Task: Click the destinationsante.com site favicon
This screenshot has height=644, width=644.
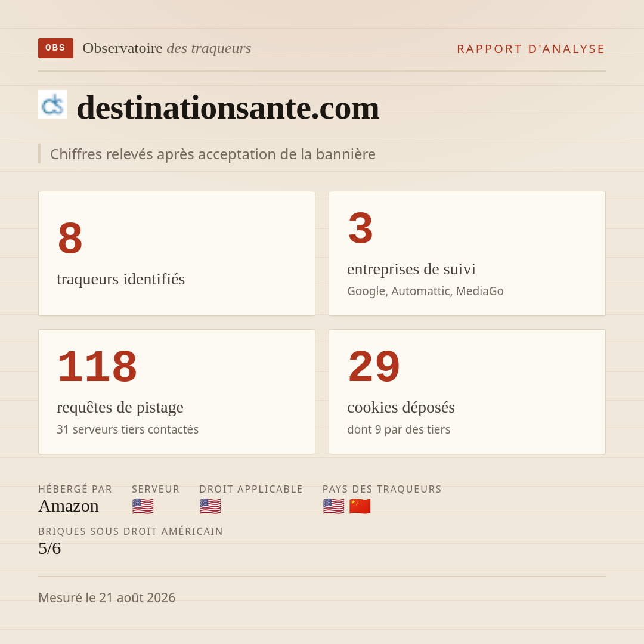Action: 52,104
